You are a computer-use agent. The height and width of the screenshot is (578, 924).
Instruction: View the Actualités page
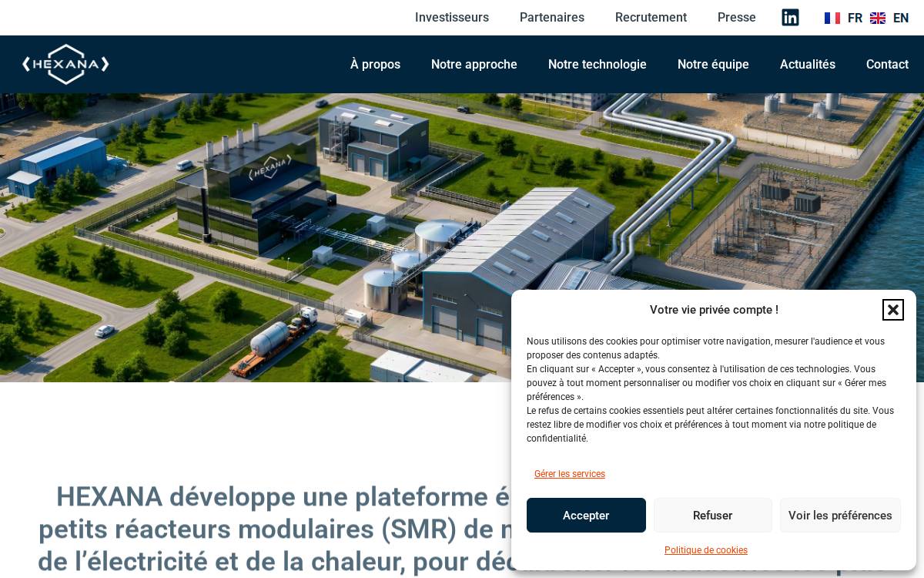[x=808, y=65]
